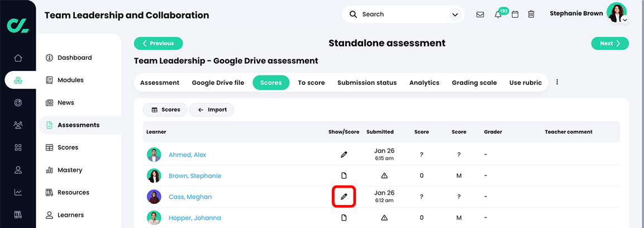The image size is (644, 228).
Task: Open the Analytics tab
Action: pos(424,83)
